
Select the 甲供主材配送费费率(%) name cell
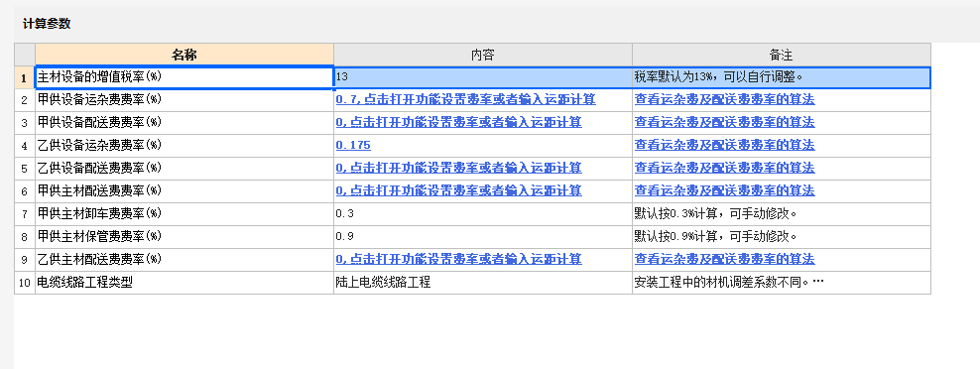(x=184, y=190)
